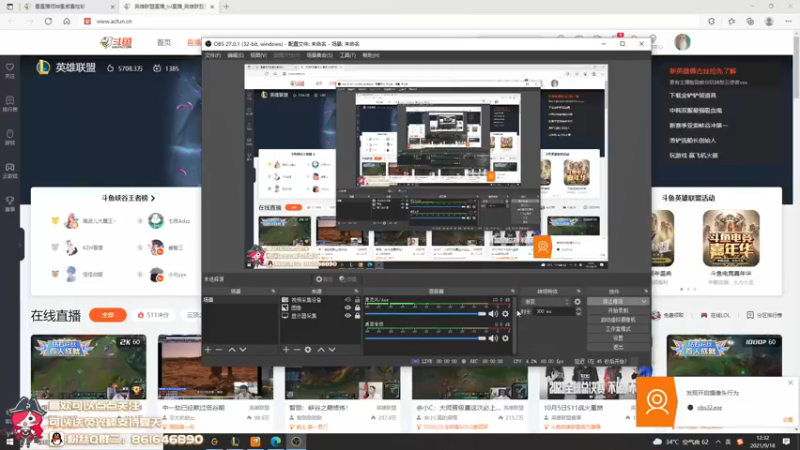This screenshot has height=450, width=800.
Task: Open OBS 设置 settings button
Action: (618, 338)
